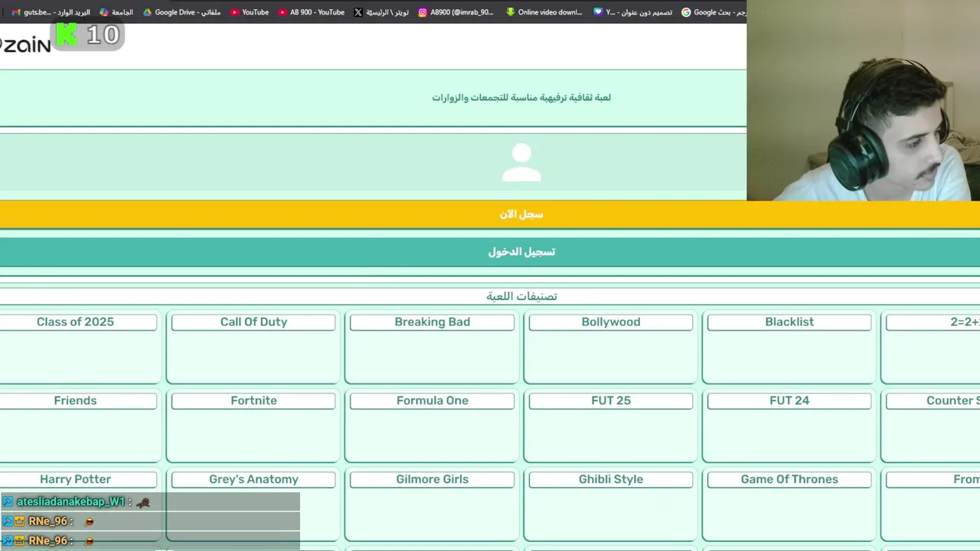
Task: Click the تسجيل الدخول login button
Action: [490, 252]
